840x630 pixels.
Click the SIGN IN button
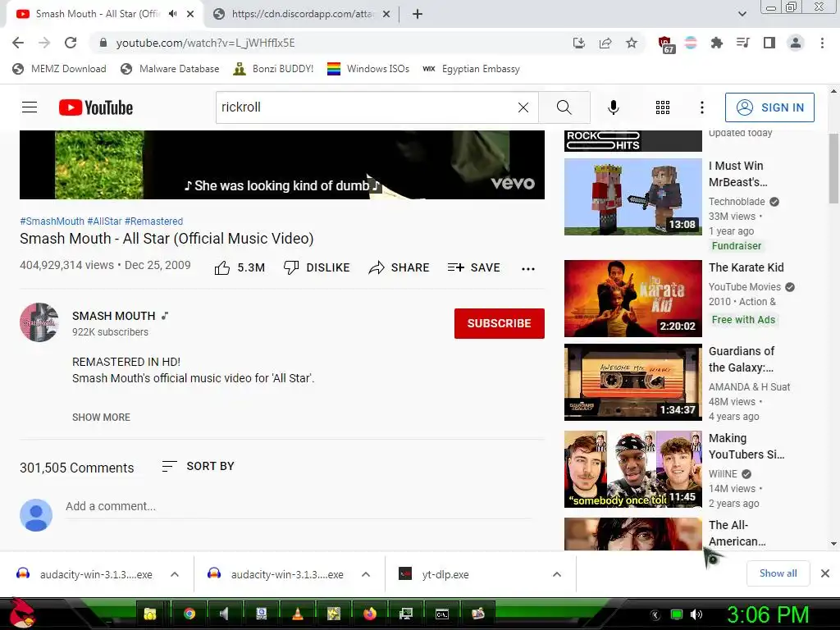coord(769,107)
